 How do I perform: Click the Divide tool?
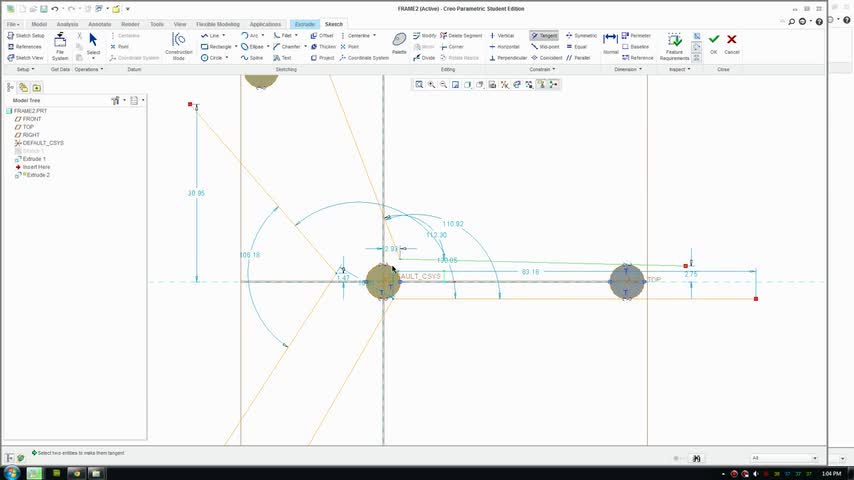click(x=424, y=58)
